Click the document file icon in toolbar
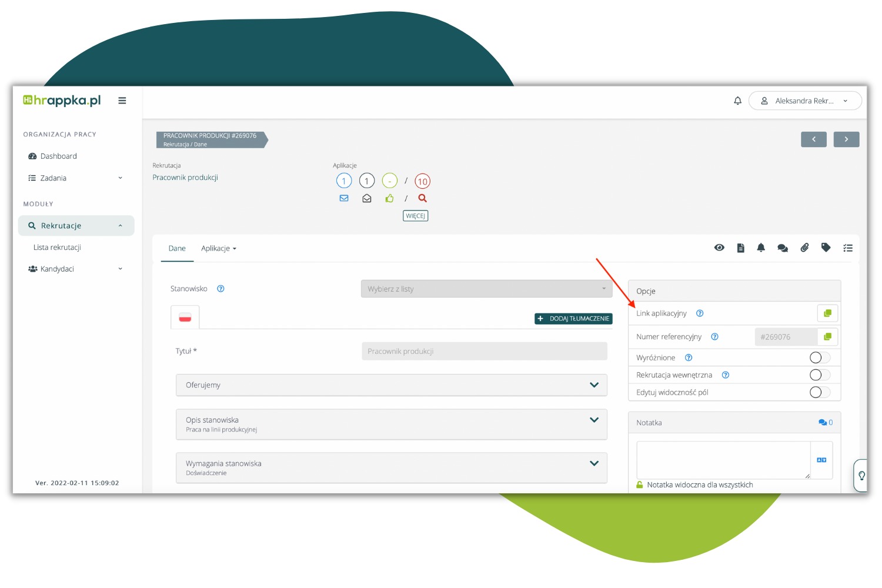Image resolution: width=882 pixels, height=588 pixels. click(740, 248)
